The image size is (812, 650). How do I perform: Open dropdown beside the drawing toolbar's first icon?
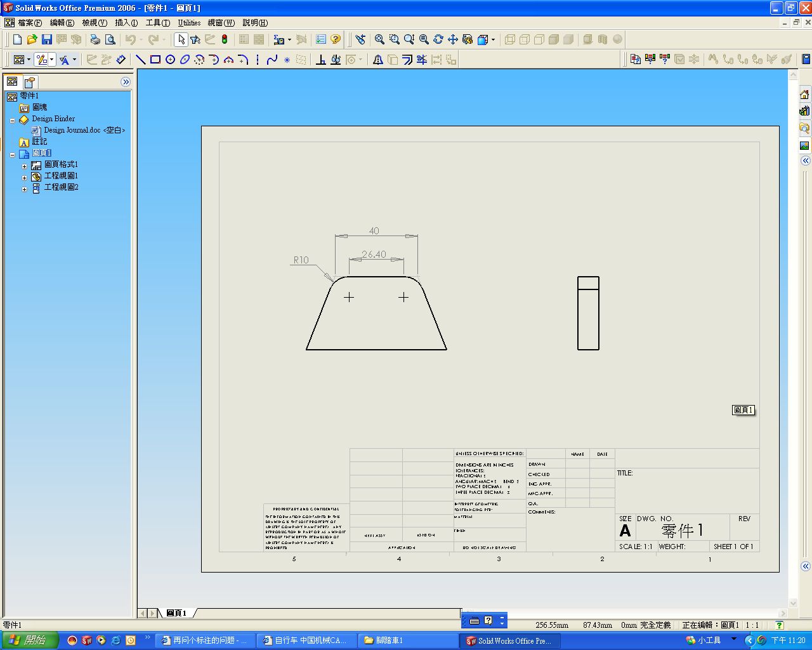pos(29,60)
